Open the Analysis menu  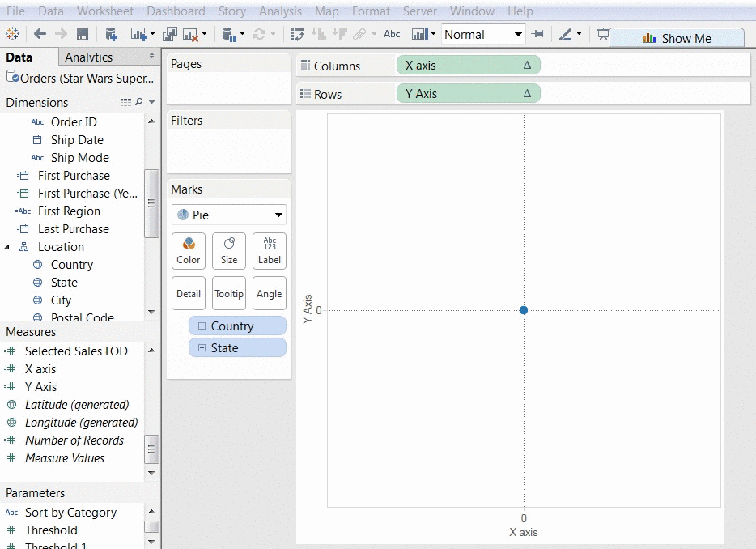(280, 11)
